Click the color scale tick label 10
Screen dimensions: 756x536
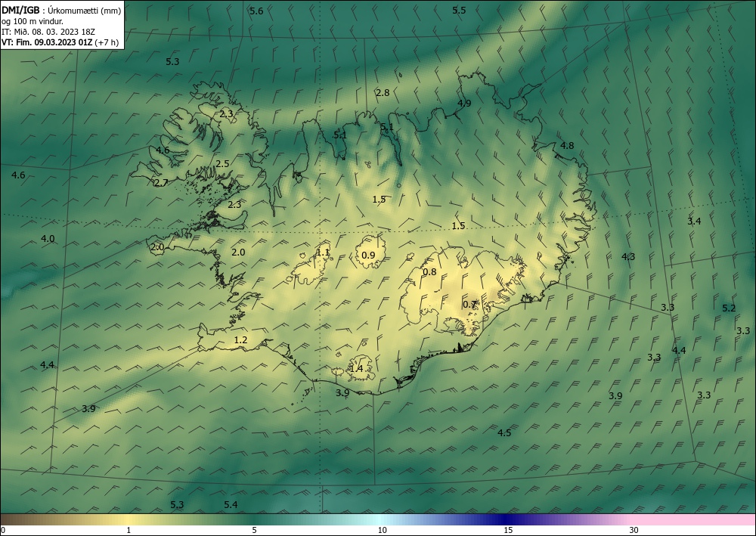coord(383,531)
